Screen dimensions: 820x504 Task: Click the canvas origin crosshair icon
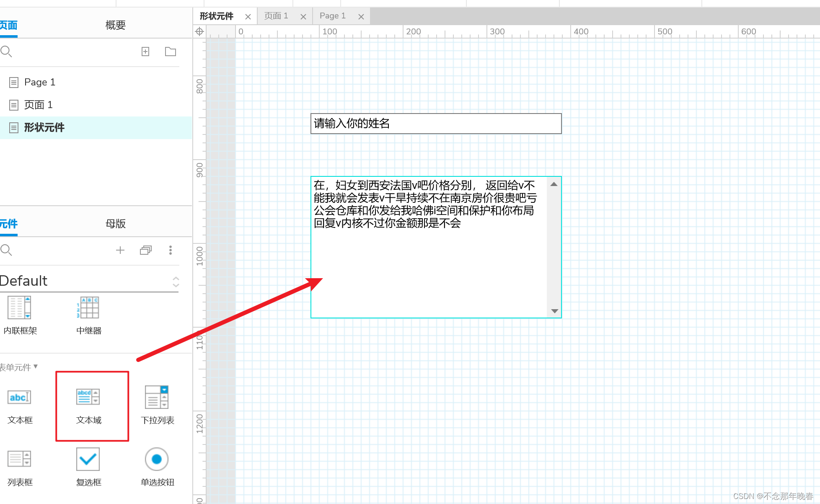click(200, 31)
